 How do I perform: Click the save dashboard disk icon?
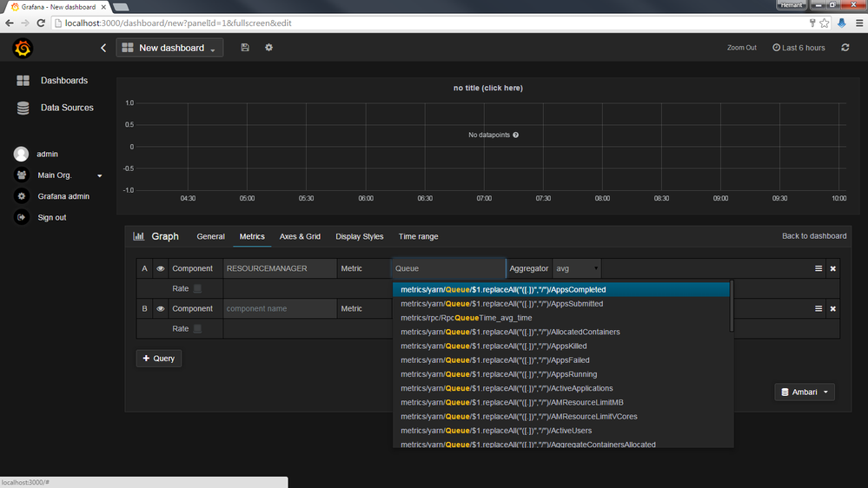click(x=245, y=48)
